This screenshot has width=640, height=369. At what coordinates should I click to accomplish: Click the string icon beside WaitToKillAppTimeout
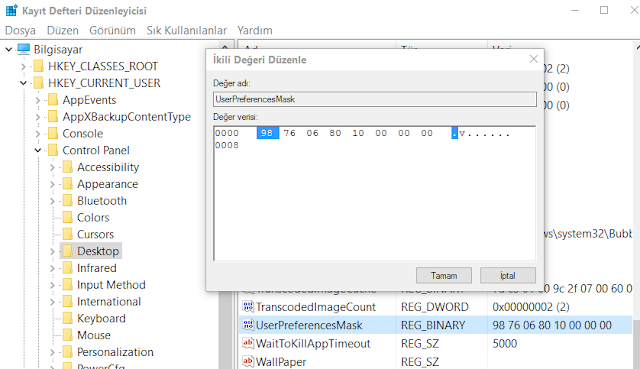coord(248,343)
